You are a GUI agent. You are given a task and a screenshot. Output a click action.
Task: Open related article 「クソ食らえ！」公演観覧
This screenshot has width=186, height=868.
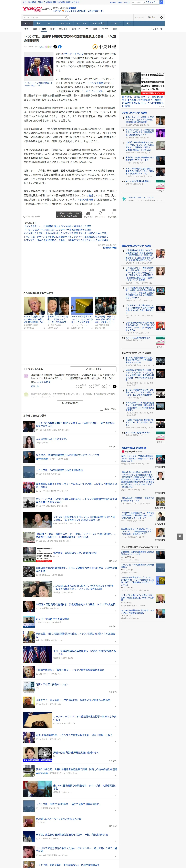click(x=58, y=226)
